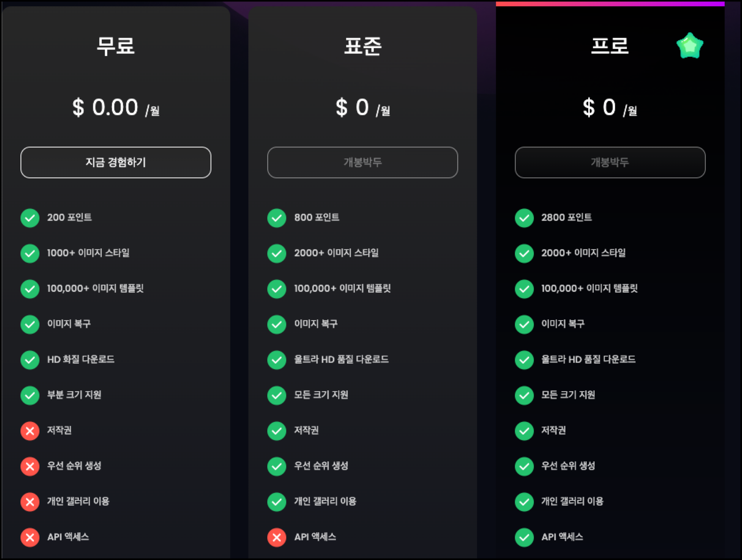
Task: Toggle the check beside 부분 크기 지원 in 무료
Action: pos(30,396)
